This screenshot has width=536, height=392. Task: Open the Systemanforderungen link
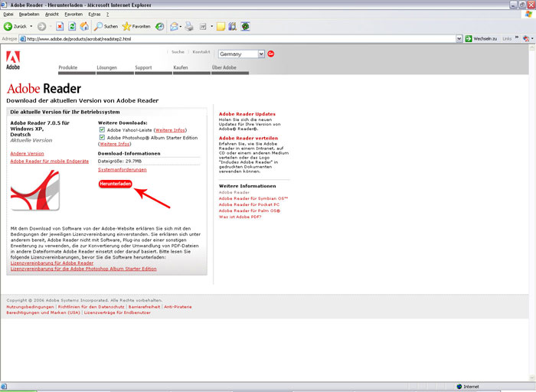click(x=123, y=169)
